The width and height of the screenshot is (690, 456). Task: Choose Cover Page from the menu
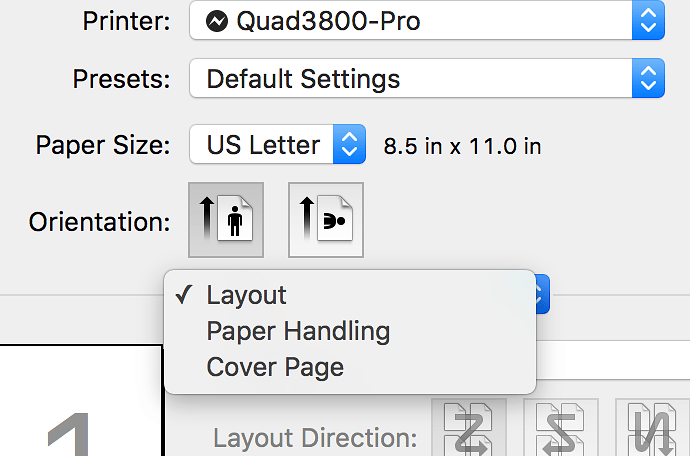point(275,367)
